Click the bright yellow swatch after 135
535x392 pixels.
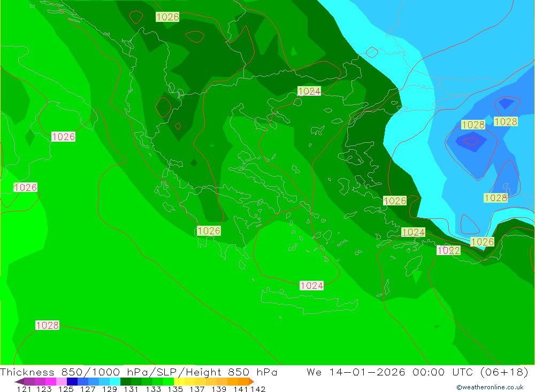click(179, 381)
